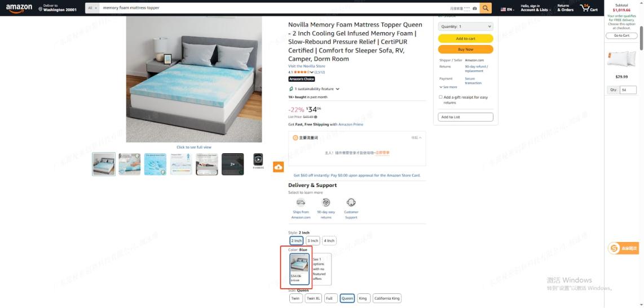Click the Customer Support headset icon
Viewport: 644px width, 308px height.
tap(351, 202)
